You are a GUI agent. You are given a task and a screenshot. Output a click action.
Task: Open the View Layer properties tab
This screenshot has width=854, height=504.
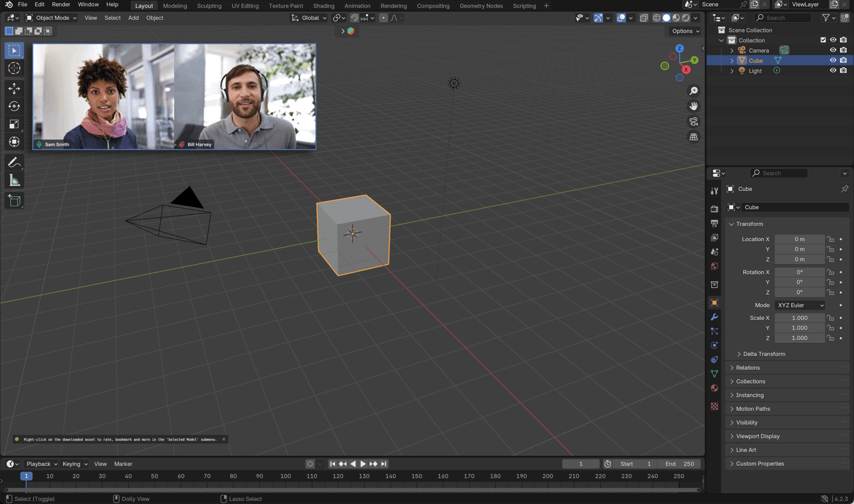(x=714, y=237)
